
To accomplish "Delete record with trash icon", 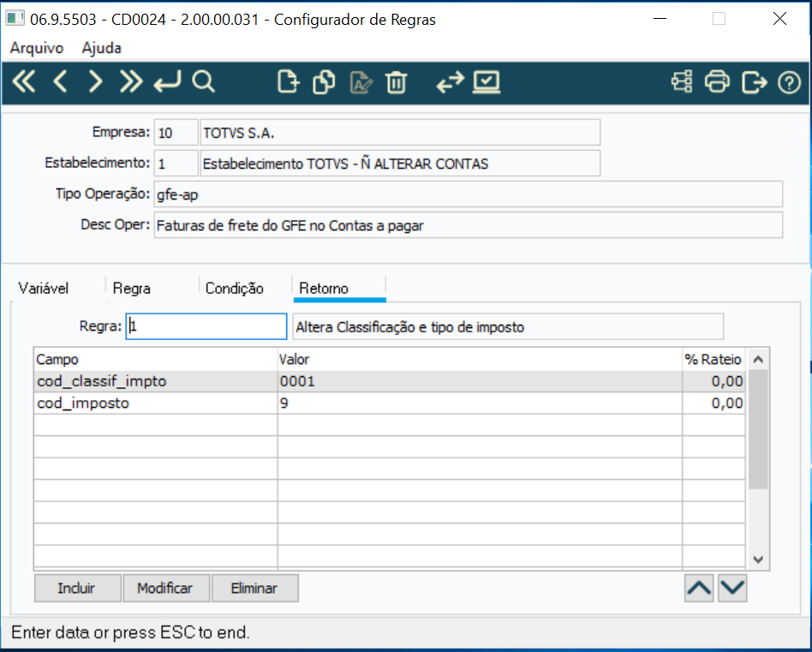I will pyautogui.click(x=397, y=83).
